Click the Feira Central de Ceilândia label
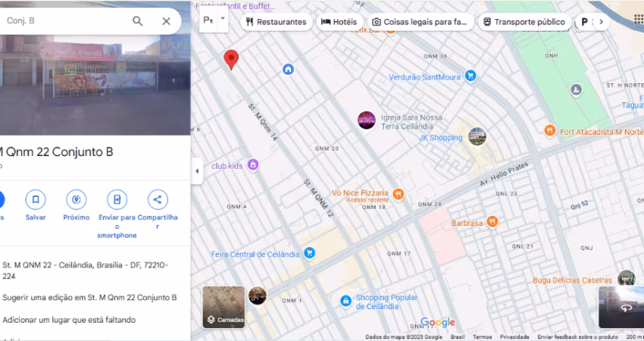Screen dimensions: 644x341 coord(255,255)
